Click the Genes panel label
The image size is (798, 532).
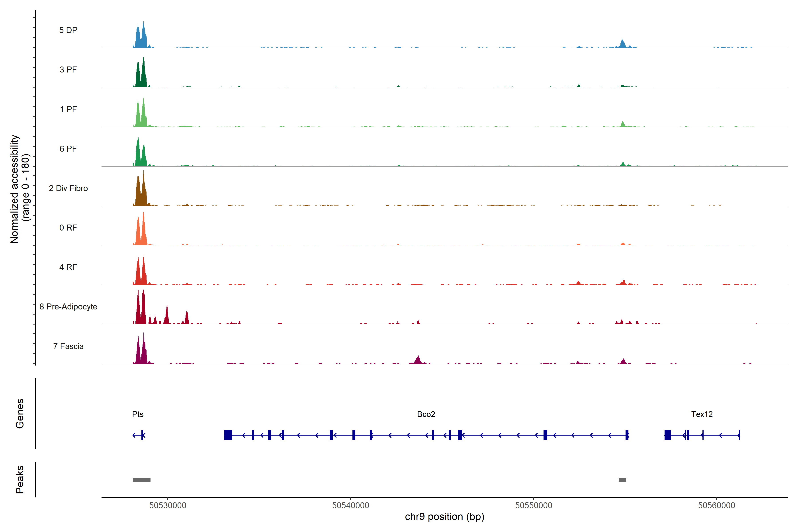(20, 413)
